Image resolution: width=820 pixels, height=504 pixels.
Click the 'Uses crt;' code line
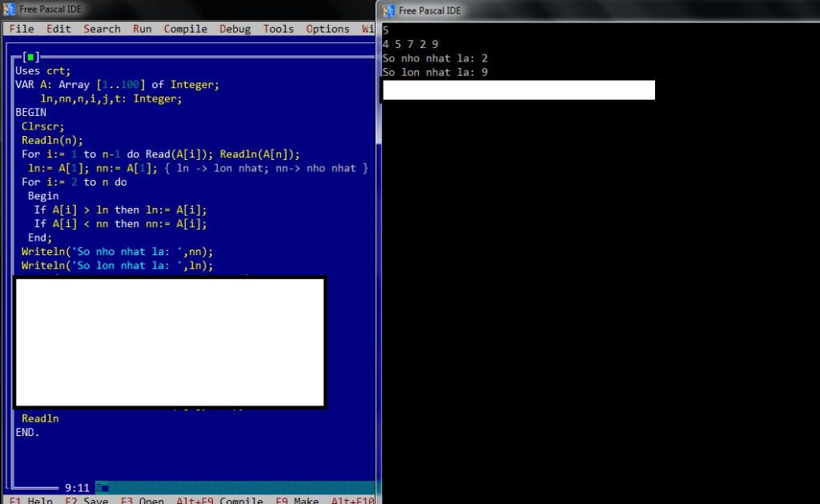(x=43, y=70)
